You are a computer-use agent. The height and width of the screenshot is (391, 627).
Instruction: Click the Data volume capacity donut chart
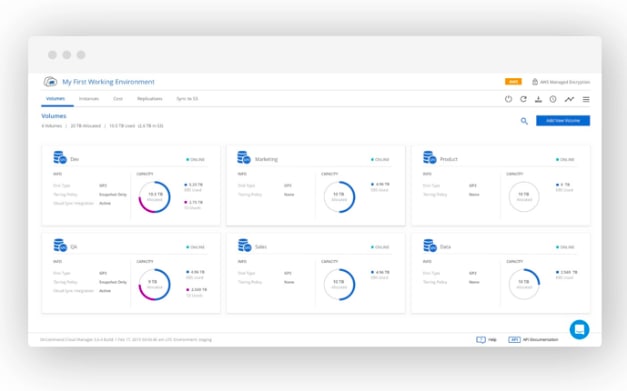(524, 284)
